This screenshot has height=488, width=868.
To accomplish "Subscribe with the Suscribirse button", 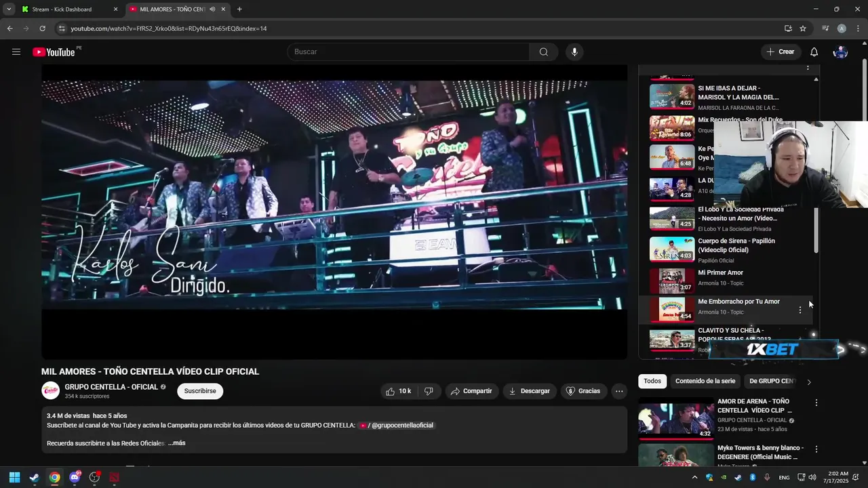I will tap(200, 391).
